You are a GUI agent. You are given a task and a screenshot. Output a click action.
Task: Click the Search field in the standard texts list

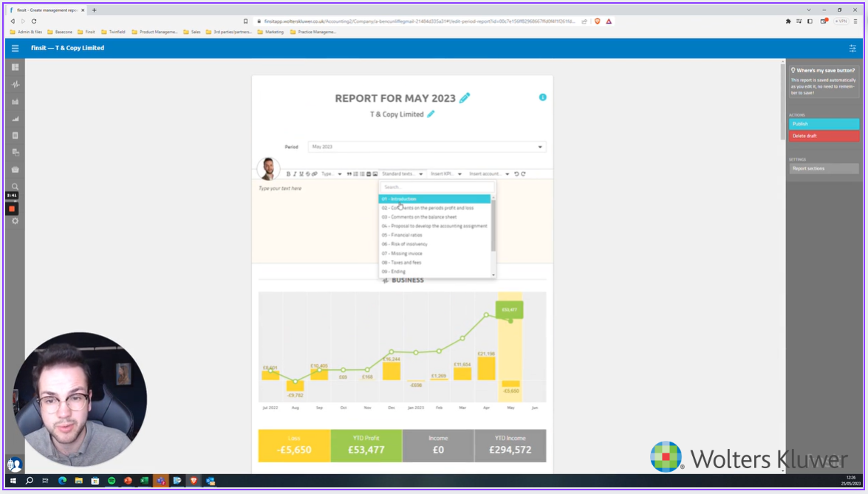(436, 188)
